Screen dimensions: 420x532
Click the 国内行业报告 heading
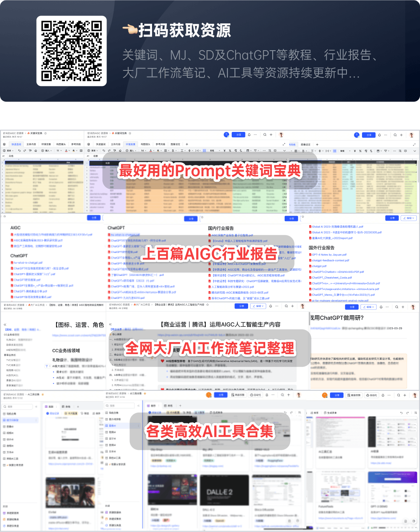[221, 228]
